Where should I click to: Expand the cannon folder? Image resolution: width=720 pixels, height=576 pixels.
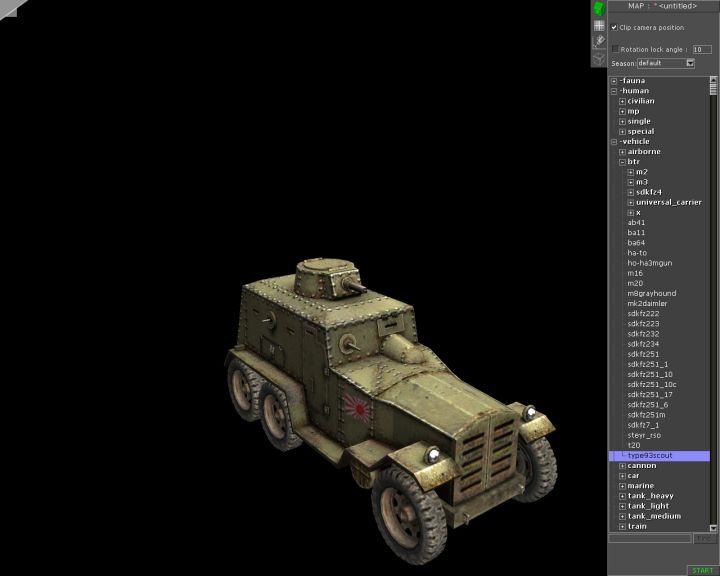(x=622, y=466)
